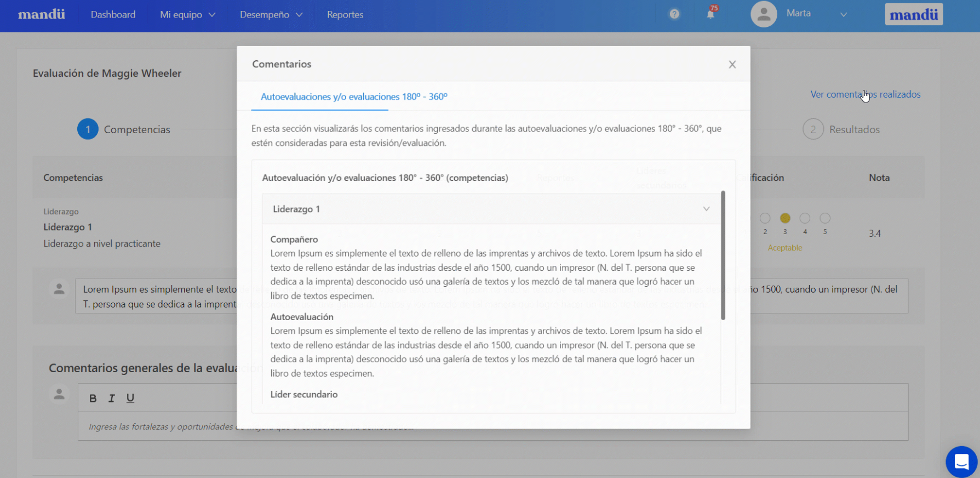
Task: Click the general comments text editor area
Action: (493, 426)
